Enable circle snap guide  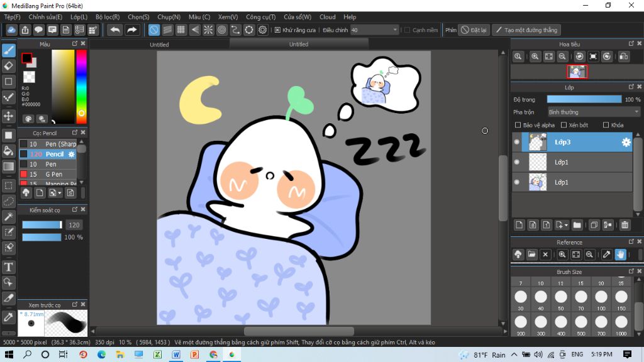point(222,30)
